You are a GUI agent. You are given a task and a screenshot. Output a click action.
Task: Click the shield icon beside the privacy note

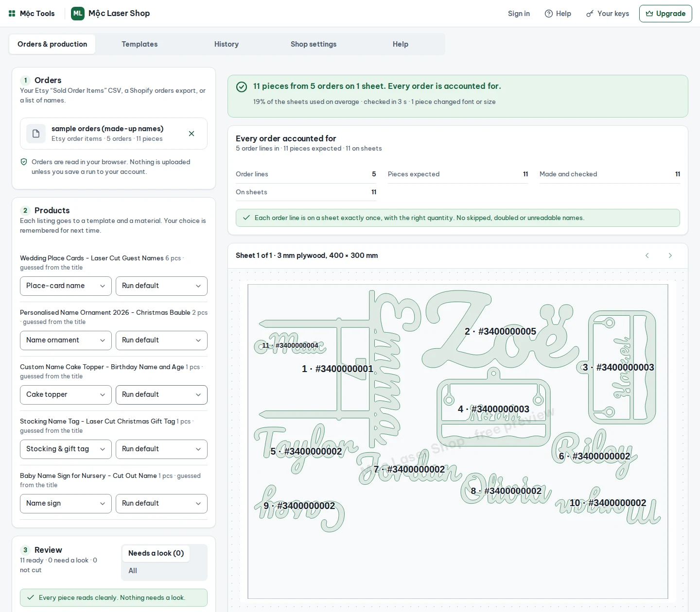[24, 162]
